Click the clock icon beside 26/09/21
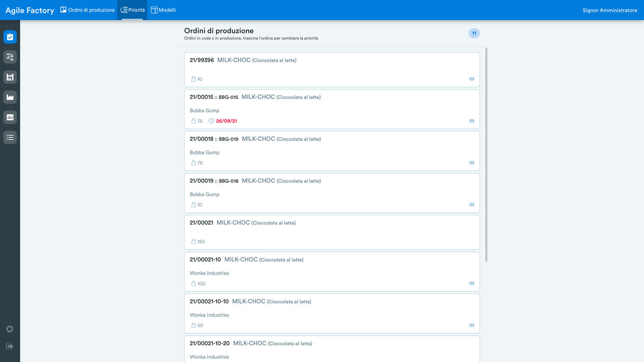The width and height of the screenshot is (644, 362). point(211,121)
